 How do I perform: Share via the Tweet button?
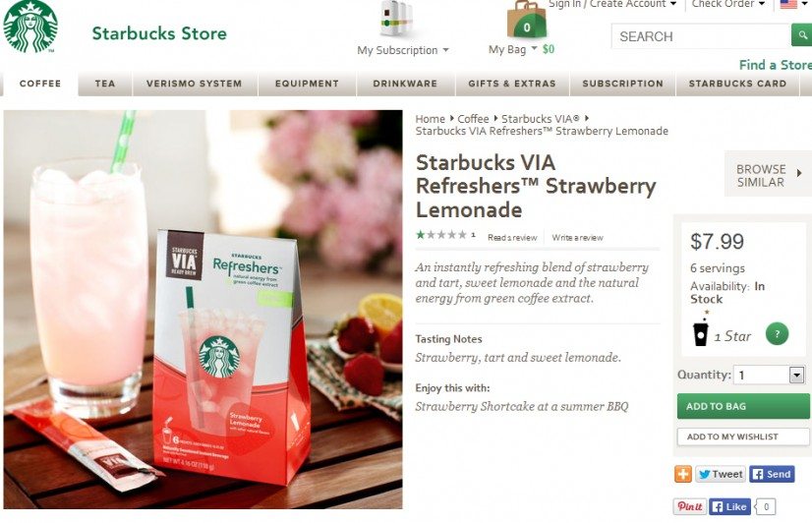tap(721, 474)
